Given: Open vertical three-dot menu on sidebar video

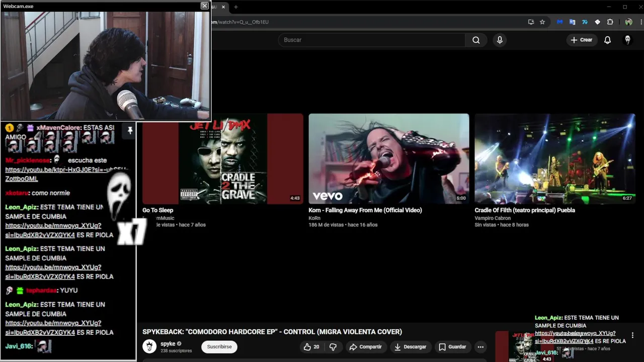Looking at the screenshot, I should (x=632, y=335).
